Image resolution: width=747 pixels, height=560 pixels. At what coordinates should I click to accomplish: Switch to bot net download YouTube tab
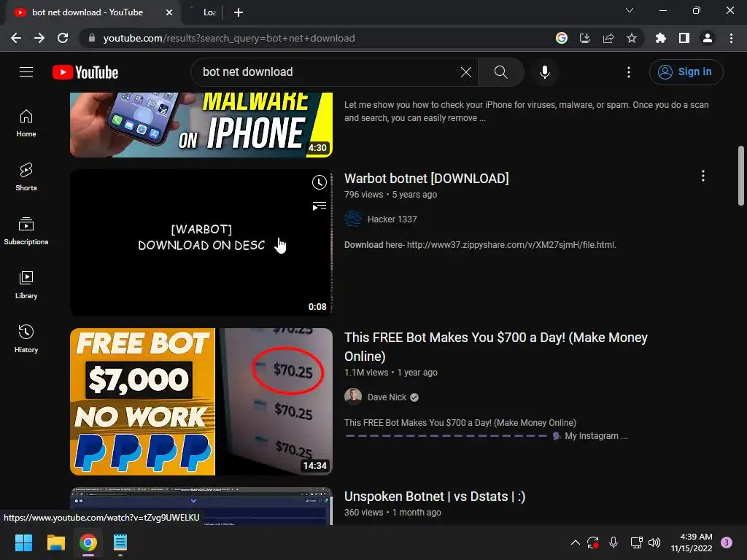tap(88, 12)
